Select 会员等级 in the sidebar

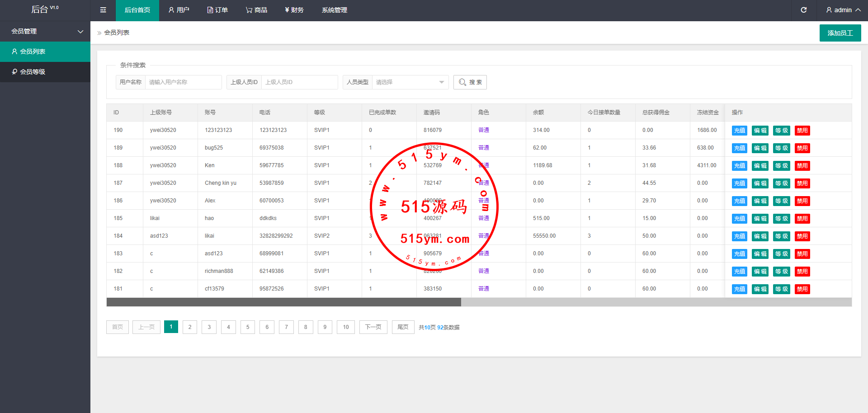(x=33, y=72)
